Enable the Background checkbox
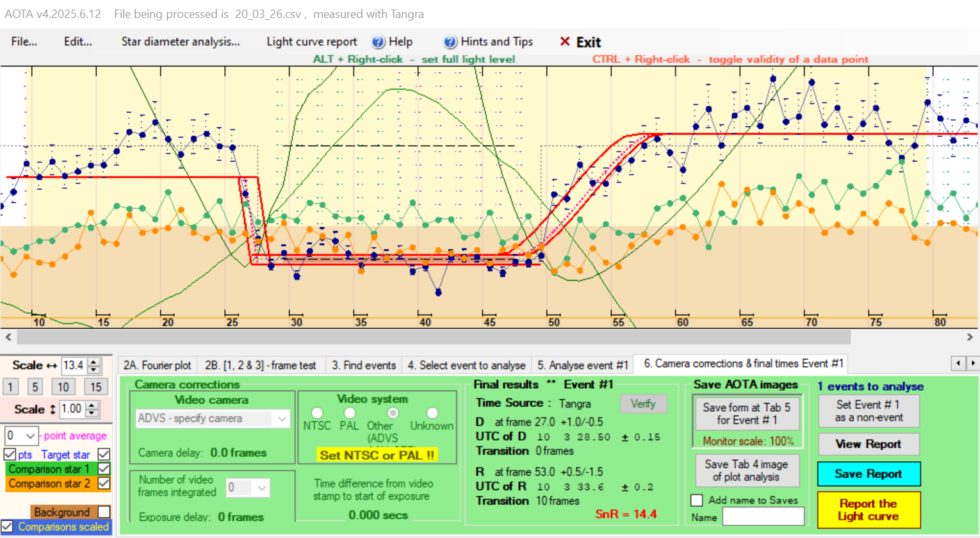Image resolution: width=980 pixels, height=538 pixels. pyautogui.click(x=104, y=512)
